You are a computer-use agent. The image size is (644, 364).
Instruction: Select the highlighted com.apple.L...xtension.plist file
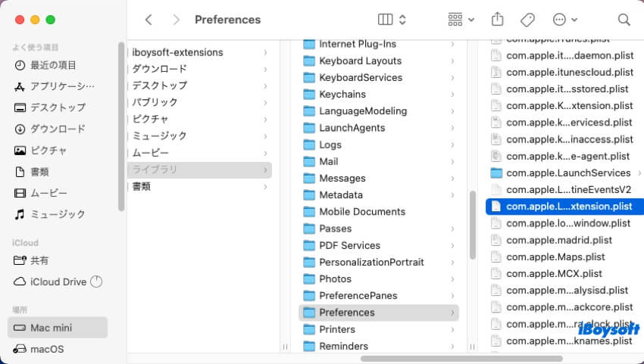point(564,207)
